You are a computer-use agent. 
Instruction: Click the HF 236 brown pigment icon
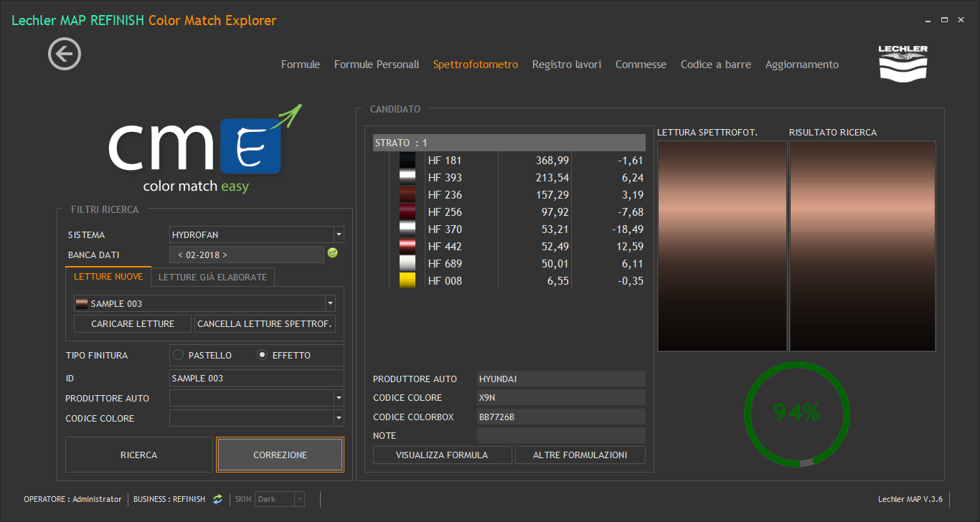407,195
